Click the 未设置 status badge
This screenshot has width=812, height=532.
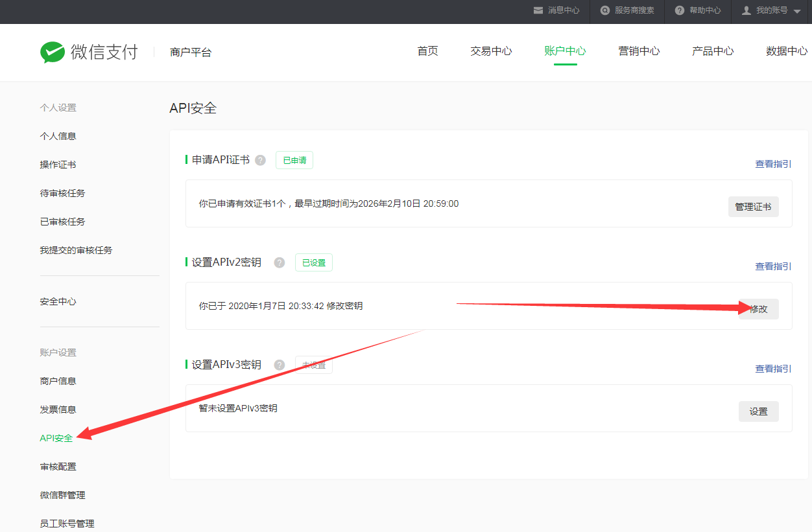[x=314, y=365]
